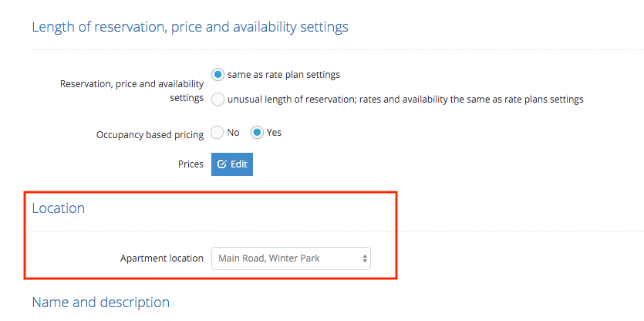Click the up-down arrows on location select
644x321 pixels.
(364, 258)
